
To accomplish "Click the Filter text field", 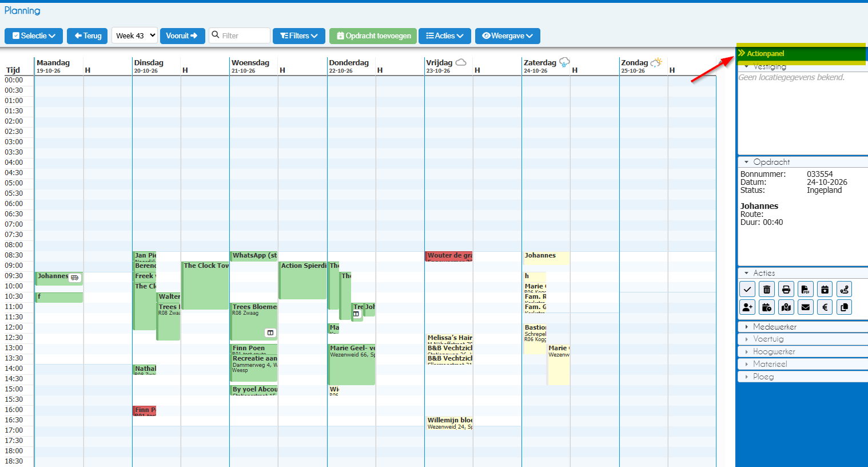I will point(240,35).
